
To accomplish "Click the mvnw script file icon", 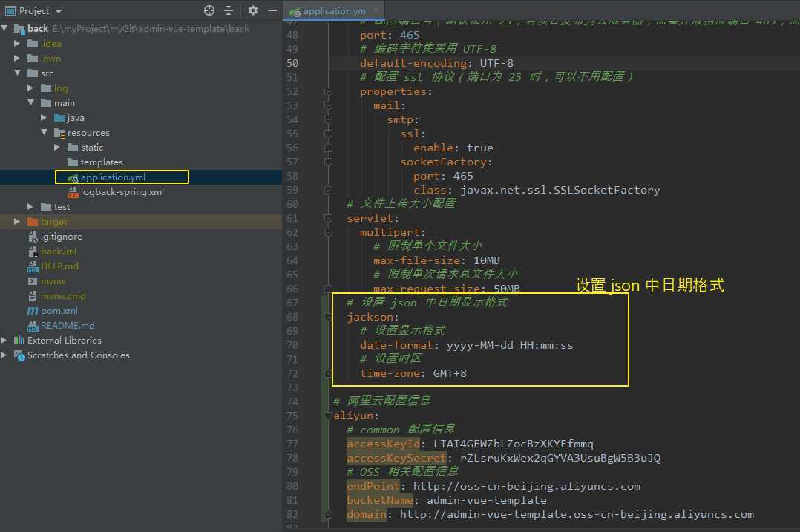I will click(x=33, y=281).
